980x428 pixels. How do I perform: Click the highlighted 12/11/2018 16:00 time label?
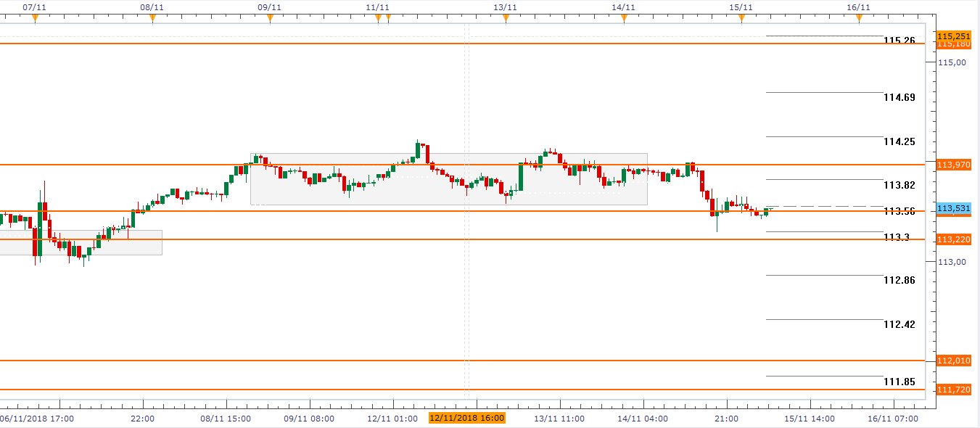coord(466,418)
